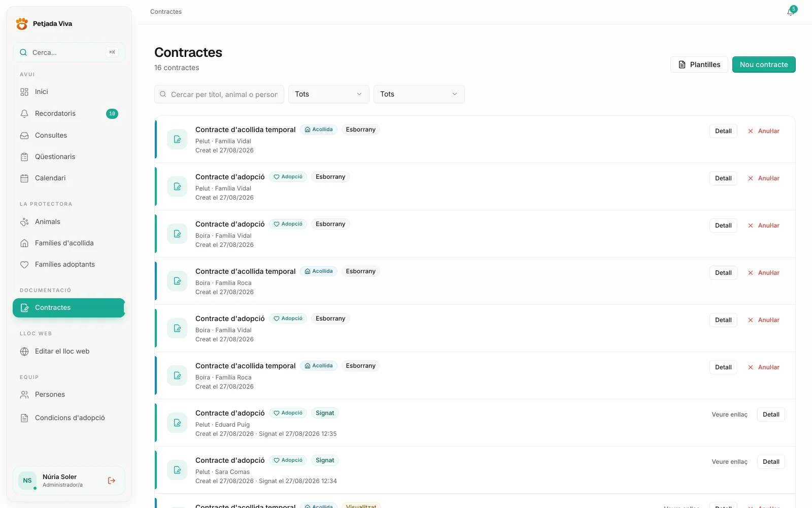Click the logout icon next to Núria Soler

point(112,481)
